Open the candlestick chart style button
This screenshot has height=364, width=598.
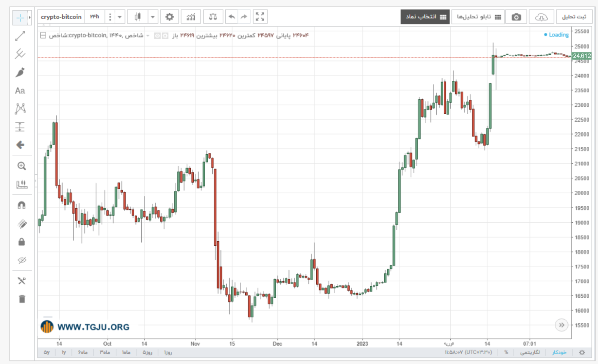(138, 17)
